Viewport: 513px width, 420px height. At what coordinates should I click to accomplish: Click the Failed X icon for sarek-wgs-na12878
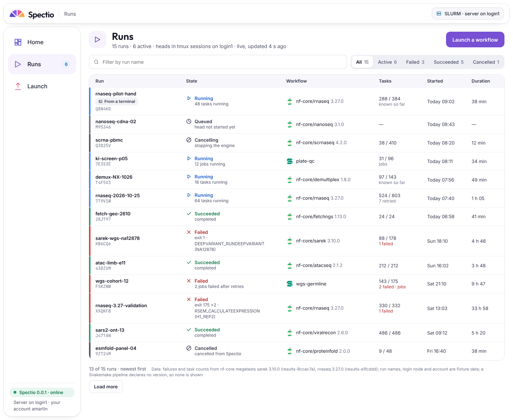click(189, 232)
